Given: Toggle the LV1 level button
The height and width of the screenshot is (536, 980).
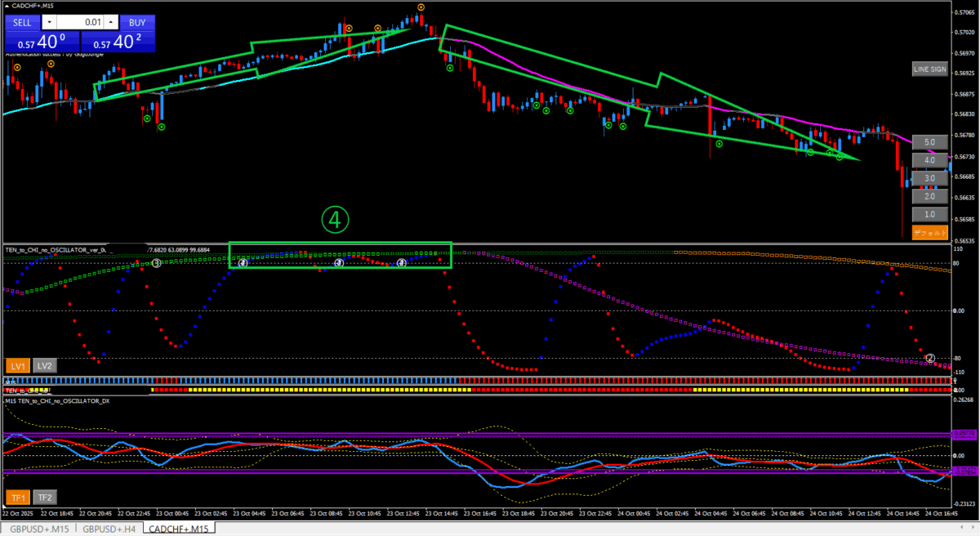Looking at the screenshot, I should 18,366.
